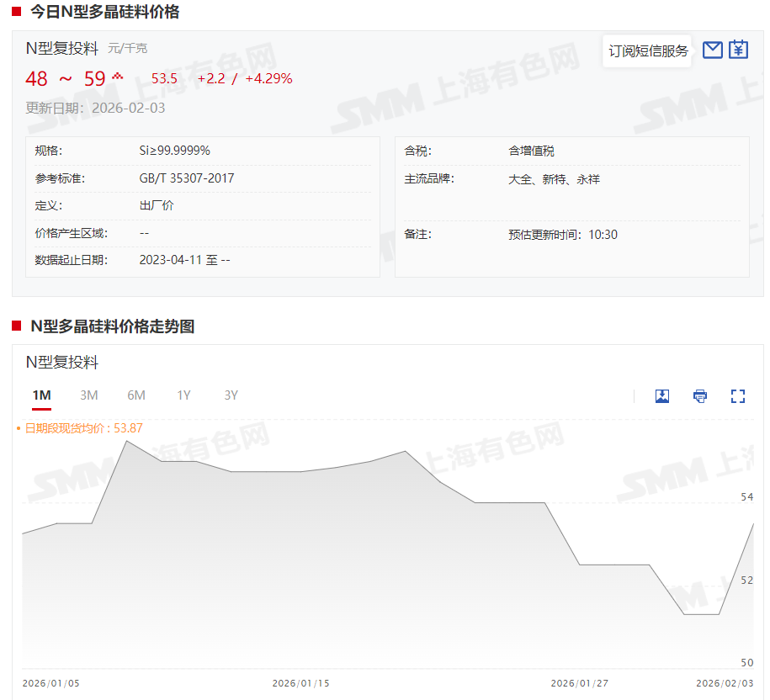Click the GB/T 35307-2017 reference standard

click(187, 178)
